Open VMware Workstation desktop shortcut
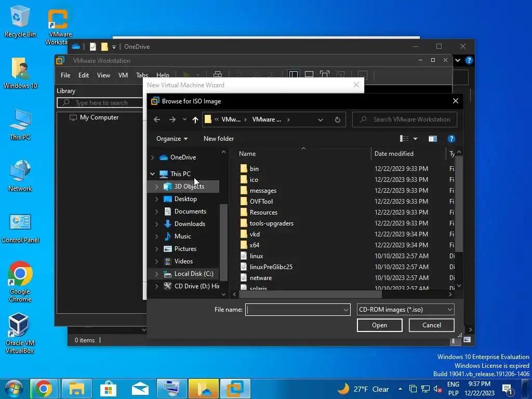Image resolution: width=532 pixels, height=399 pixels. click(58, 27)
